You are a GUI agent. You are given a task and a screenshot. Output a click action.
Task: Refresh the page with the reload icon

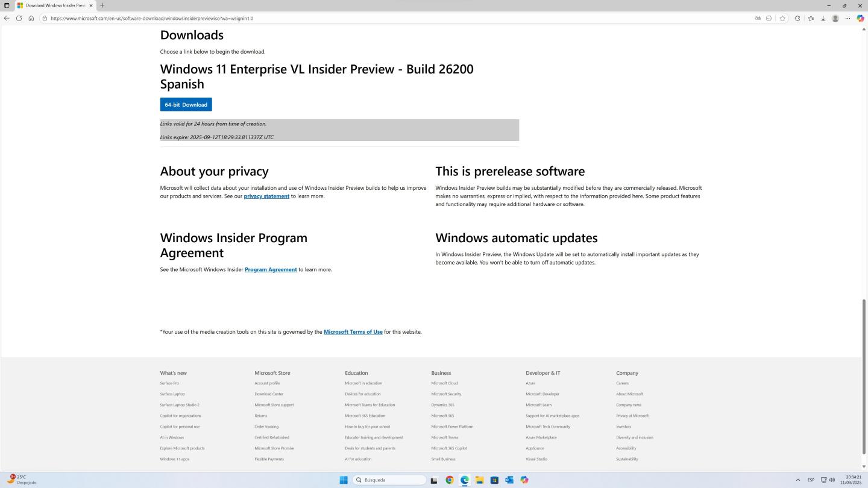click(x=19, y=18)
